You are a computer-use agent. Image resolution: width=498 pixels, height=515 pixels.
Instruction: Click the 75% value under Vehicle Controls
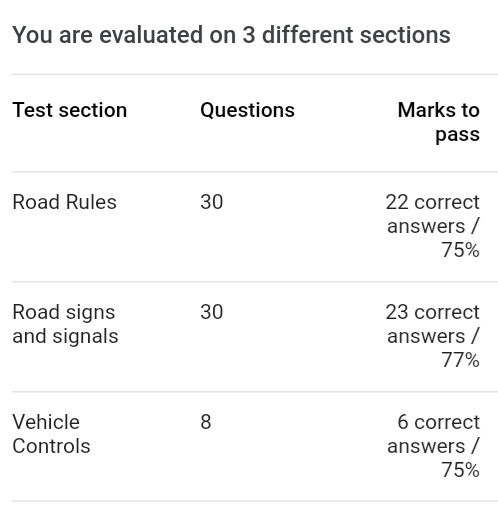point(461,470)
